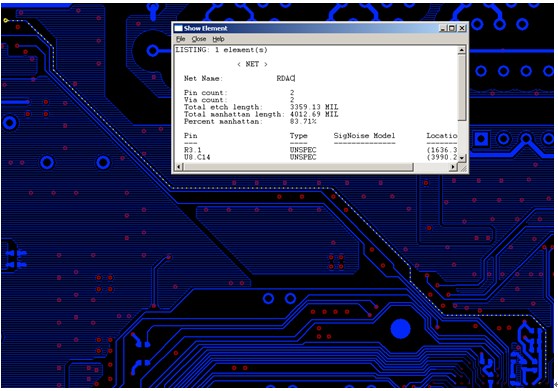This screenshot has height=391, width=558.
Task: Select the U8.C14 pin entry
Action: [x=197, y=157]
